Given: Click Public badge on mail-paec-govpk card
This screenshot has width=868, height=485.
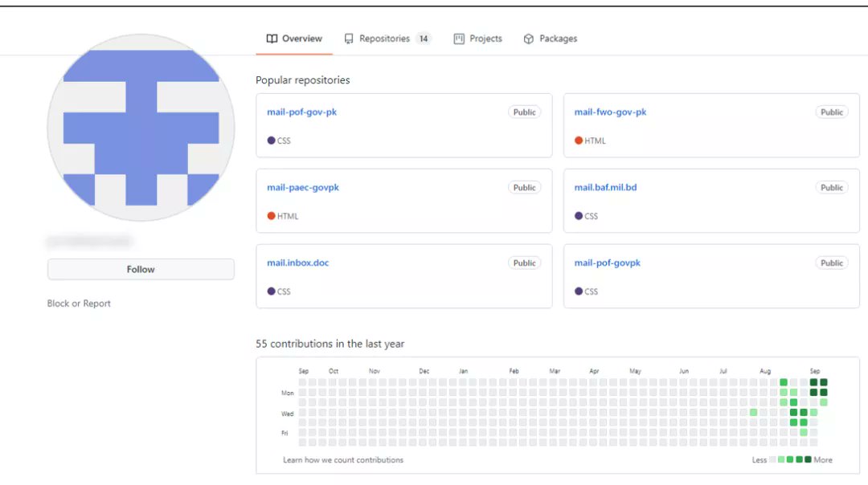Looking at the screenshot, I should click(x=524, y=187).
